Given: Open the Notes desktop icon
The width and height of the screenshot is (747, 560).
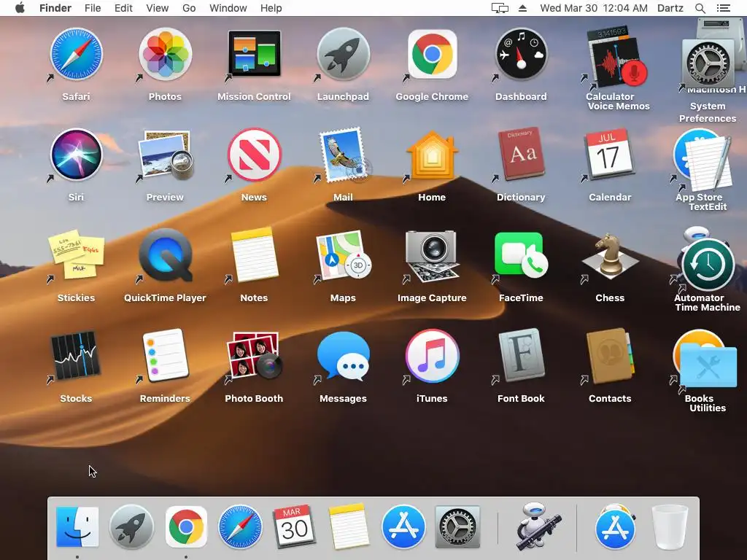Looking at the screenshot, I should point(255,254).
